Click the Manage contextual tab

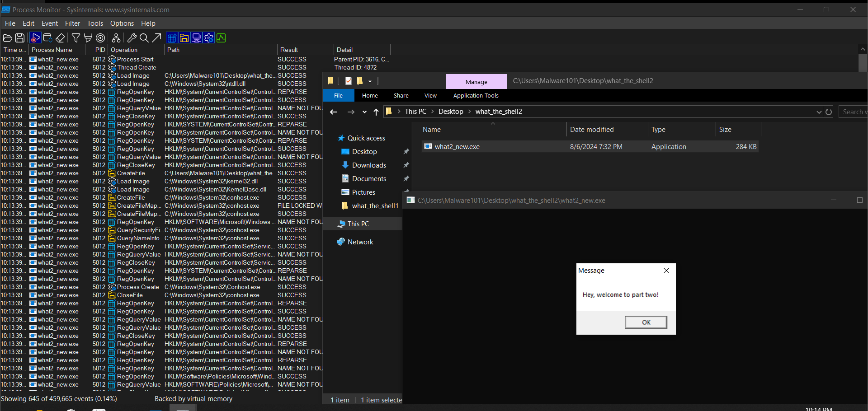[476, 82]
